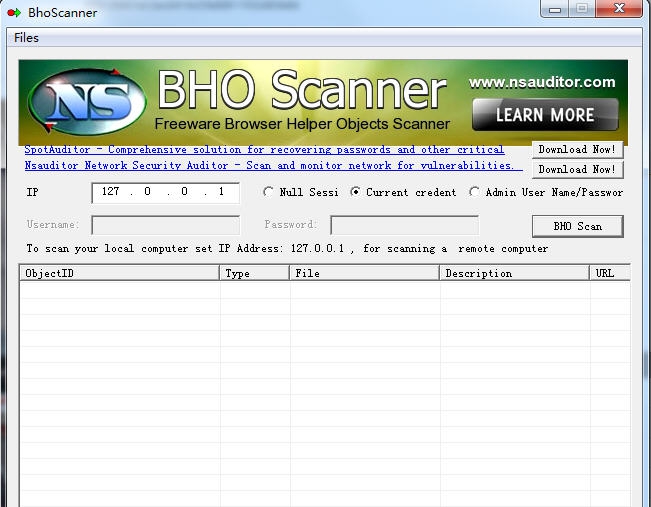Click the BHO Scanner banner title

[x=302, y=89]
